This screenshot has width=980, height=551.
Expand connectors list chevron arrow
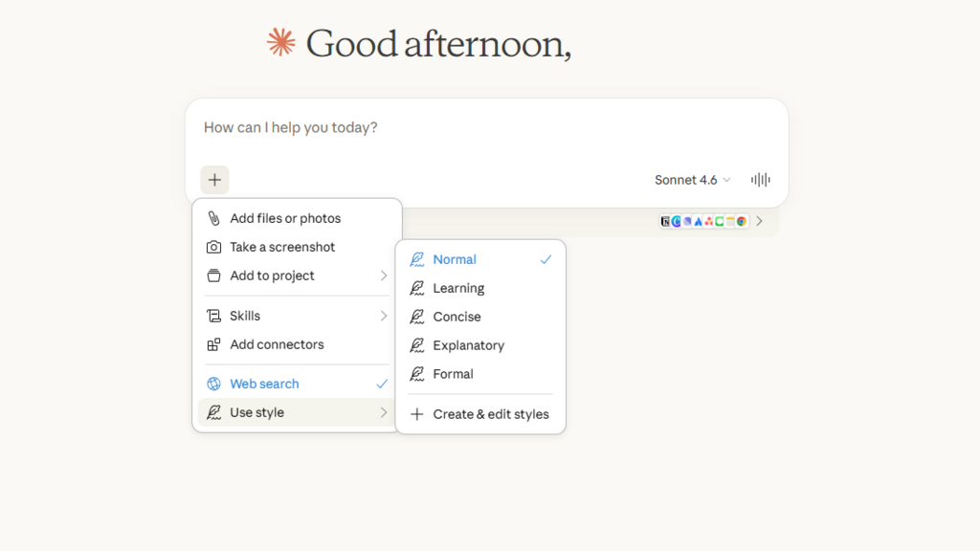tap(760, 221)
